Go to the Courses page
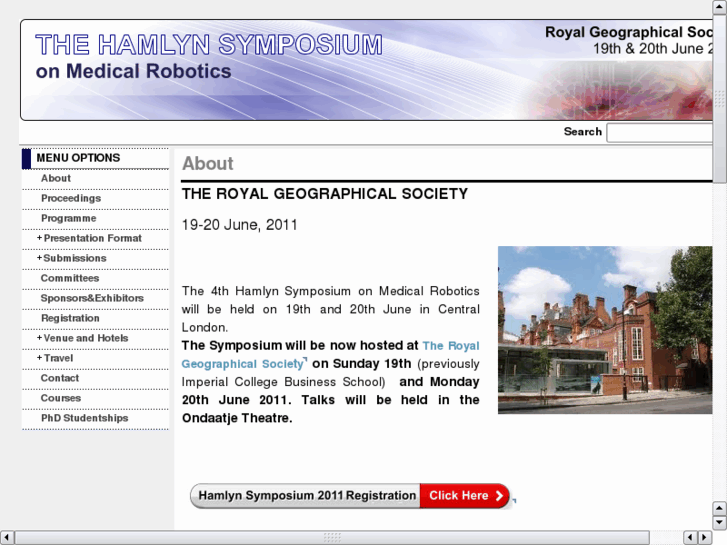The image size is (727, 545). (x=61, y=398)
